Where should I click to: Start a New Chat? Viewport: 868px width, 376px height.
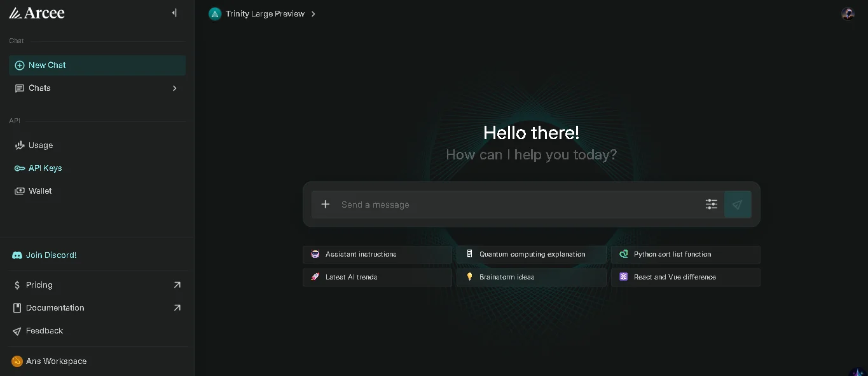click(x=97, y=65)
